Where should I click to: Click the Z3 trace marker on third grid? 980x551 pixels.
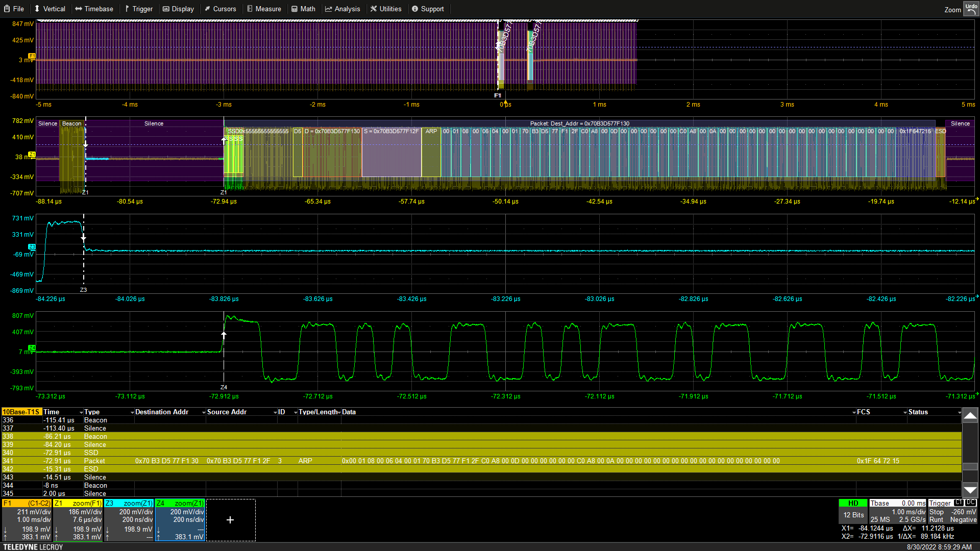click(32, 247)
